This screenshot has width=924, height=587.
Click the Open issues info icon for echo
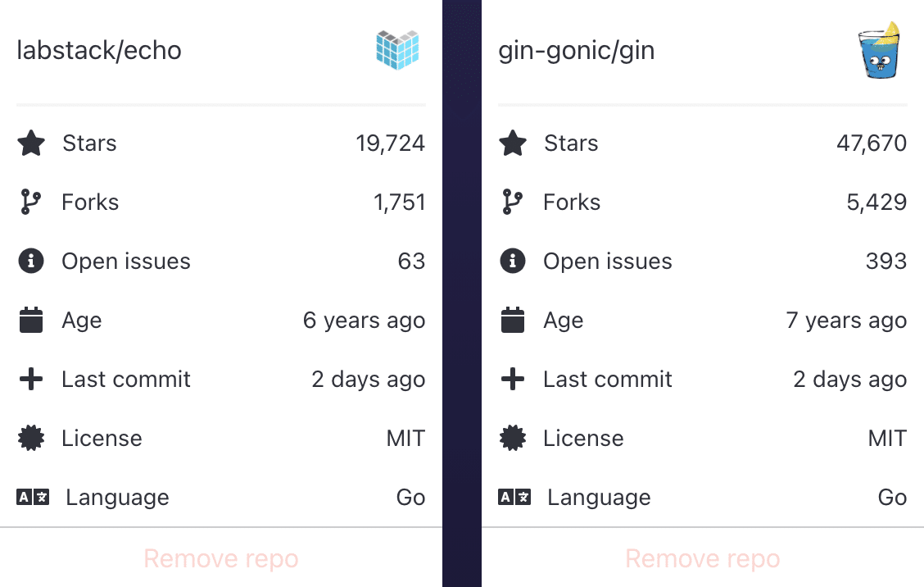(31, 262)
